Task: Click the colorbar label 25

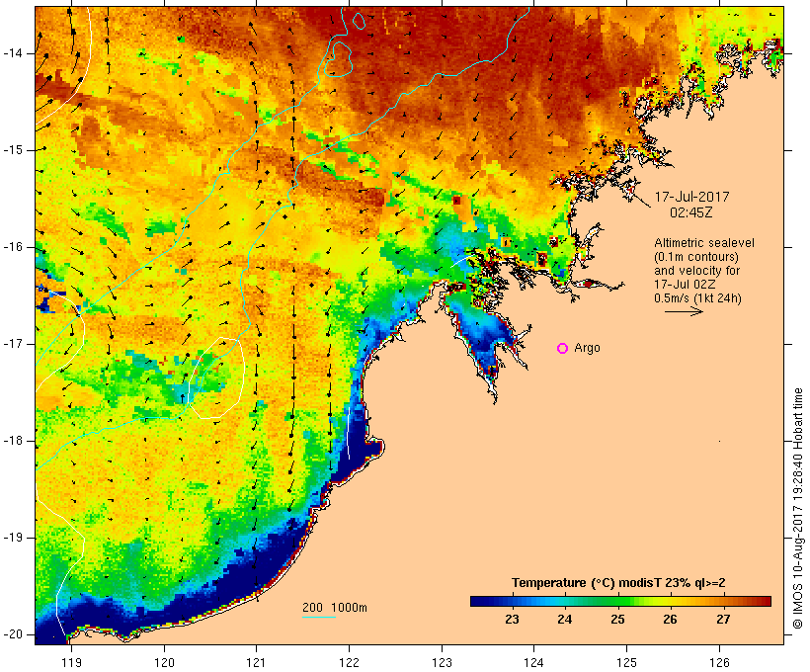Action: coord(617,620)
